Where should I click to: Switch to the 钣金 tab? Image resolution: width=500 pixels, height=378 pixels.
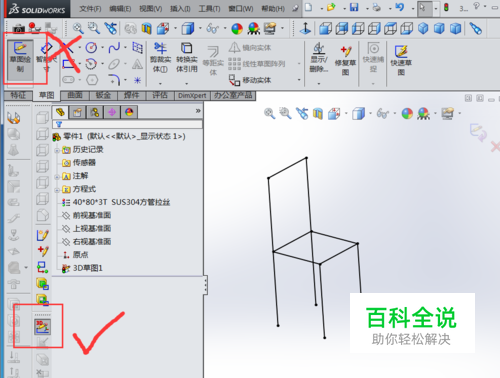pyautogui.click(x=103, y=95)
